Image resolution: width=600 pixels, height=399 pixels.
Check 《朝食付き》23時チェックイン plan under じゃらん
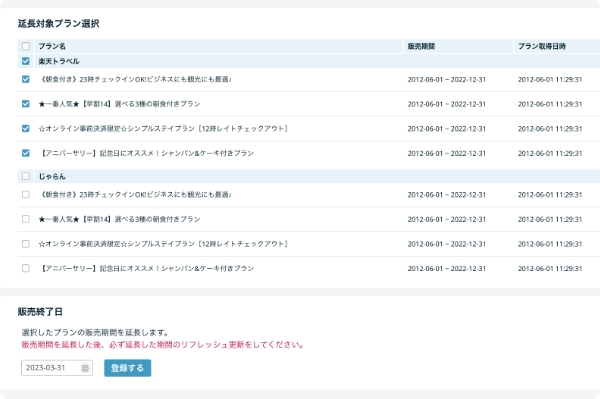(x=26, y=194)
